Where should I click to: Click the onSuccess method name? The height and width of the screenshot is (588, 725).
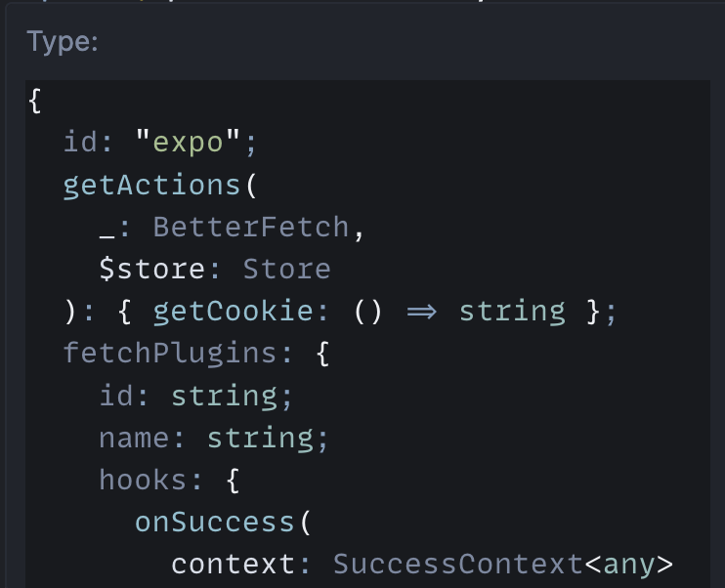214,522
